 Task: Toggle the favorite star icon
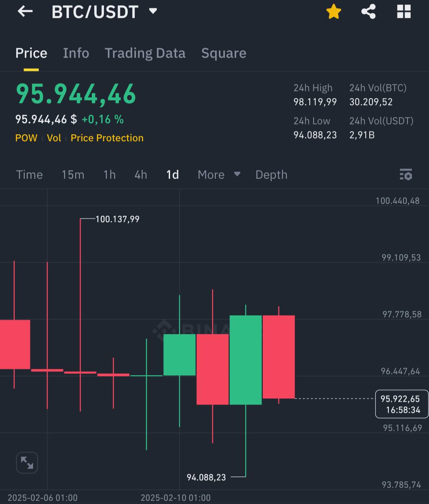point(334,11)
